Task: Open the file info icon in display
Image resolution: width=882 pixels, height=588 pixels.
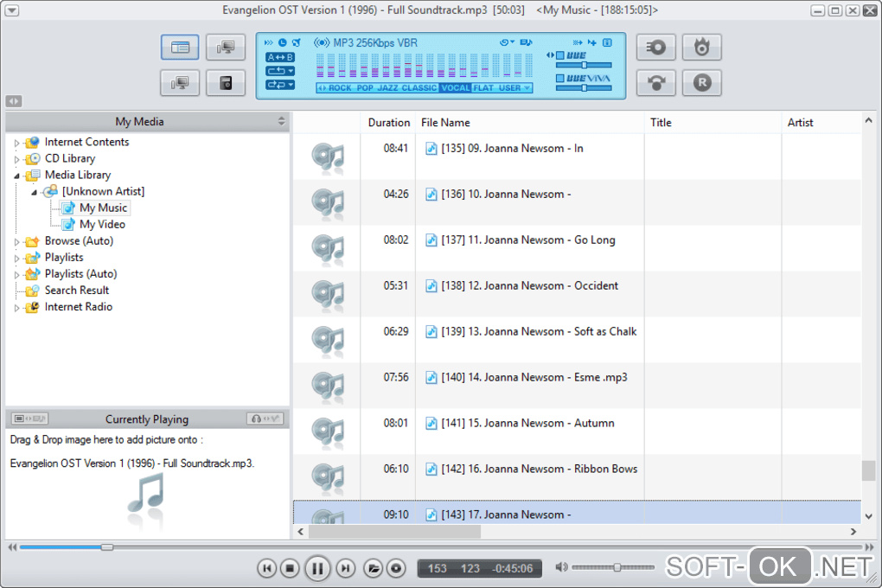Action: [608, 42]
